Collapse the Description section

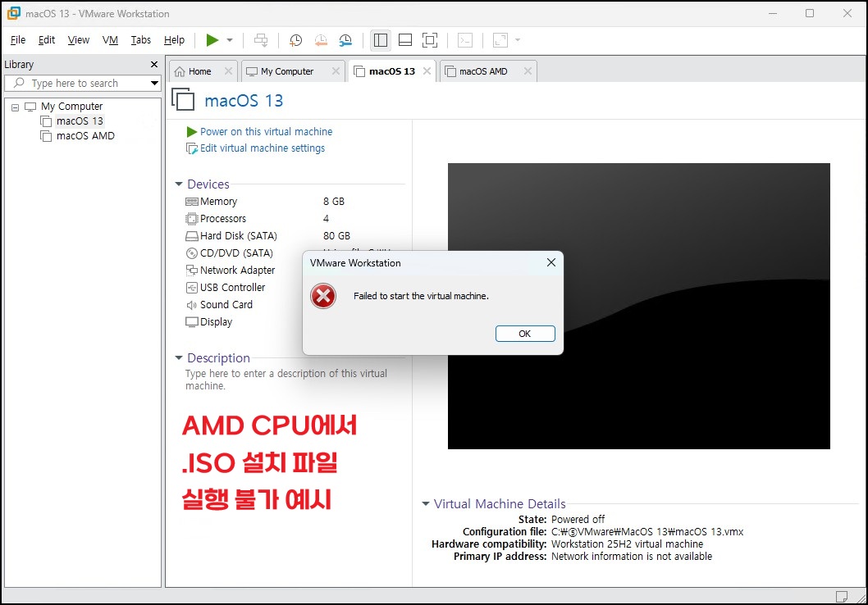coord(179,357)
